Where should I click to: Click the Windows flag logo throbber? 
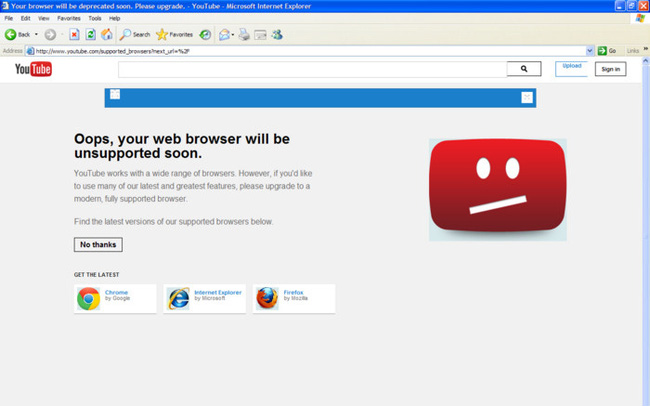641,18
